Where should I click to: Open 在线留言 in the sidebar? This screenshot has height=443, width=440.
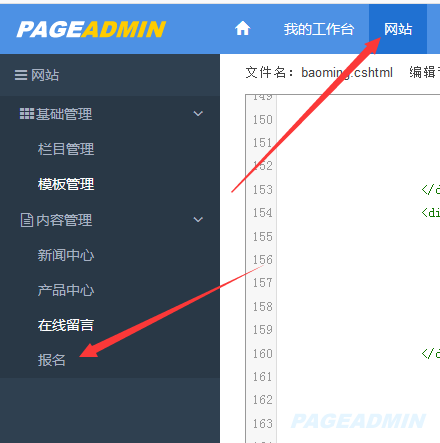66,325
